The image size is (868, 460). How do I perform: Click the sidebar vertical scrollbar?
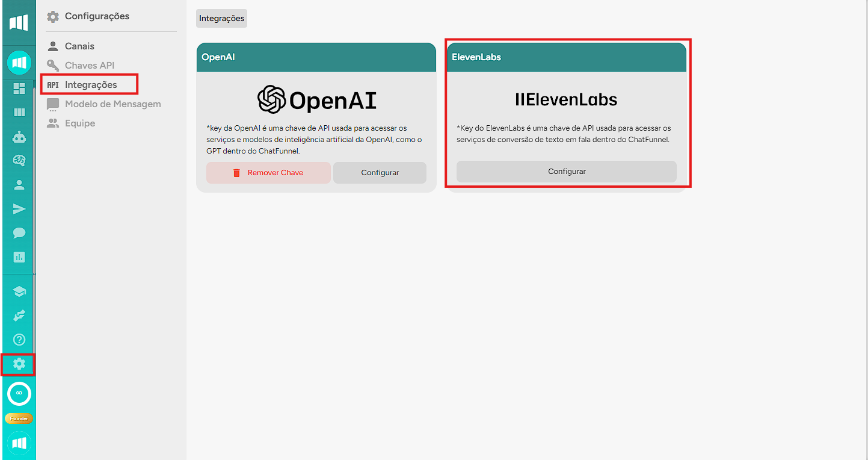pyautogui.click(x=34, y=181)
